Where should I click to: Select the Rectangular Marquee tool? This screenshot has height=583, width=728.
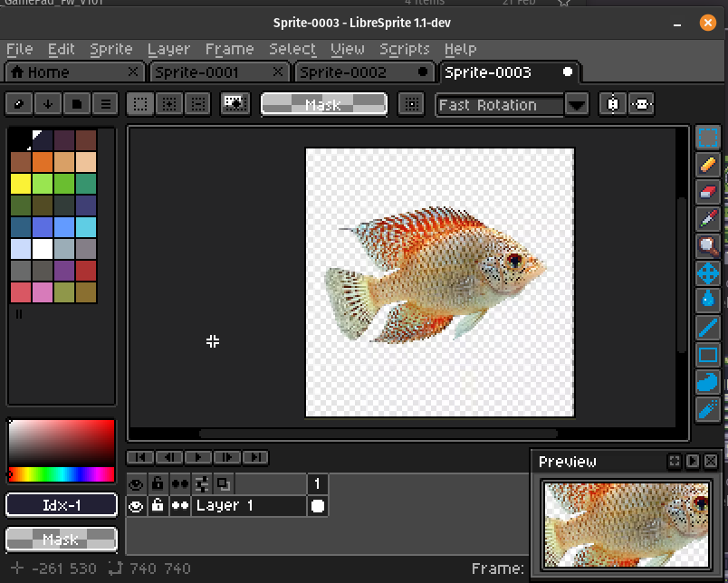708,138
